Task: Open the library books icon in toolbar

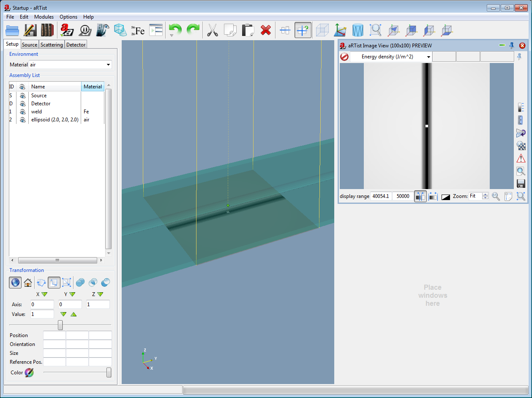Action: (47, 30)
